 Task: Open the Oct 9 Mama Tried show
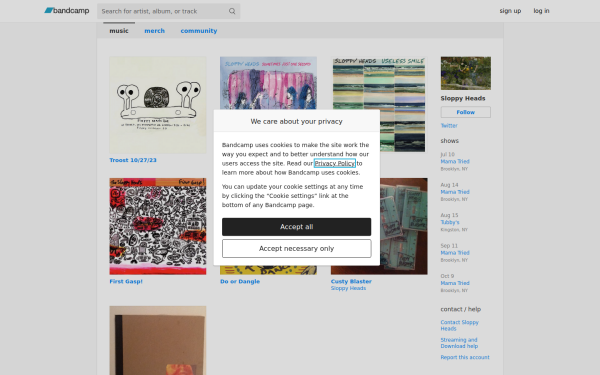[455, 283]
